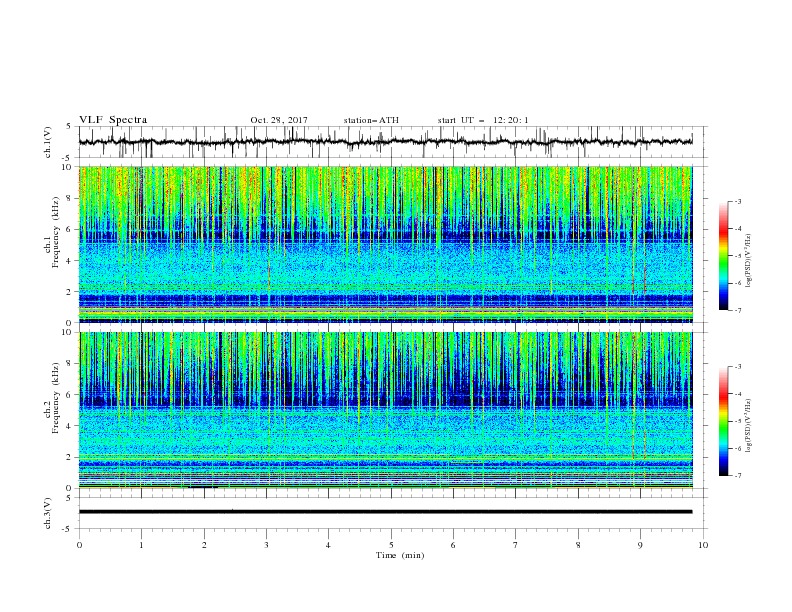The width and height of the screenshot is (792, 612).
Task: Click inside the ch.1 voltage waveform trace panel
Action: (x=393, y=142)
